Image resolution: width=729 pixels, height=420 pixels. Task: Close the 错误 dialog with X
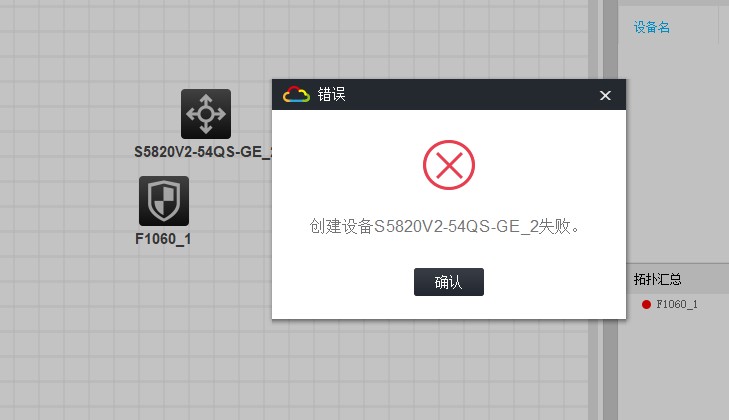tap(605, 95)
